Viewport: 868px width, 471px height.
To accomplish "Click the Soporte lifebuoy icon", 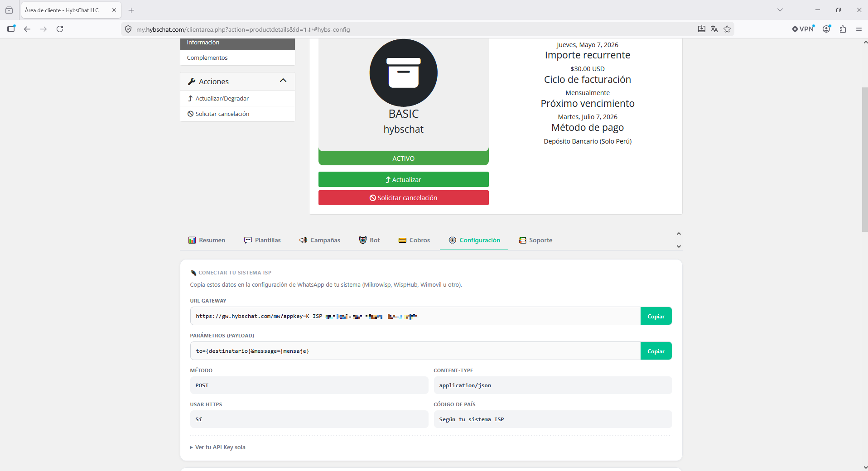I will tap(523, 240).
